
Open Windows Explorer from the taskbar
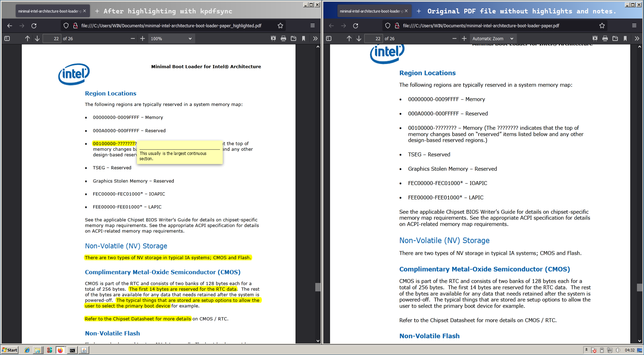(38, 350)
